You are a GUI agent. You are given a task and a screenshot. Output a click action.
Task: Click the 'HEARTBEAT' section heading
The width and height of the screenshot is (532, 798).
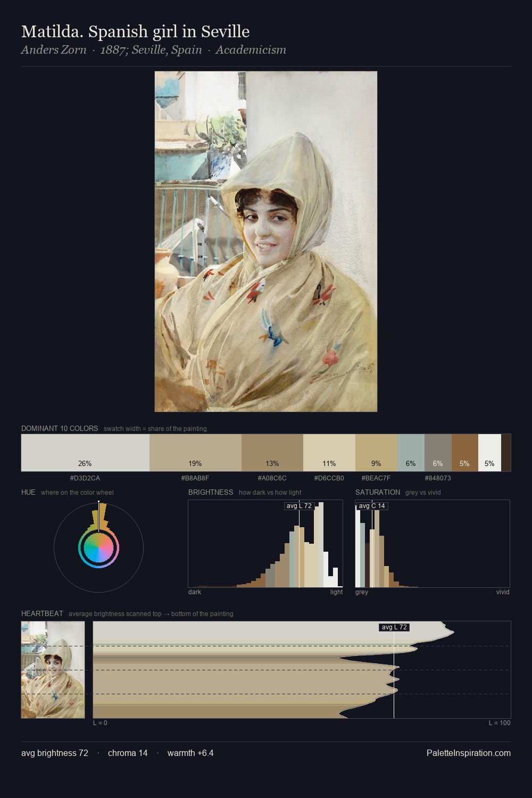[x=42, y=613]
